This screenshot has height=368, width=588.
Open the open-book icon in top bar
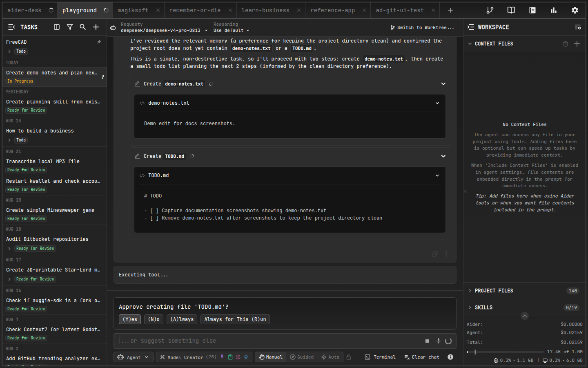click(x=511, y=10)
